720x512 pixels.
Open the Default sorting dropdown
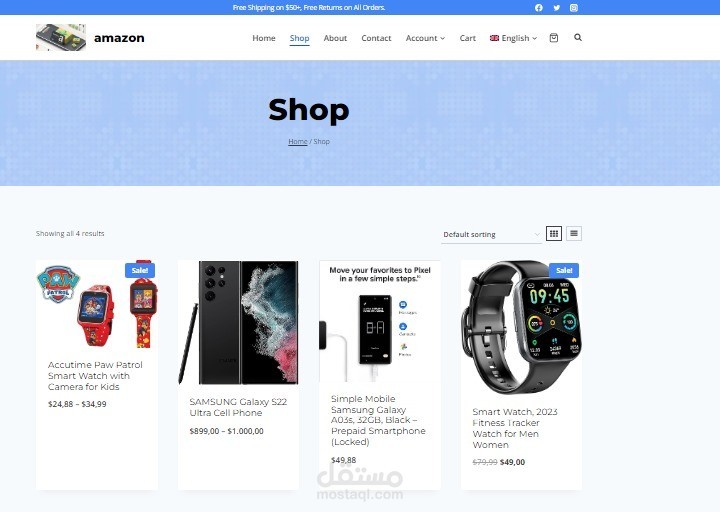[491, 235]
